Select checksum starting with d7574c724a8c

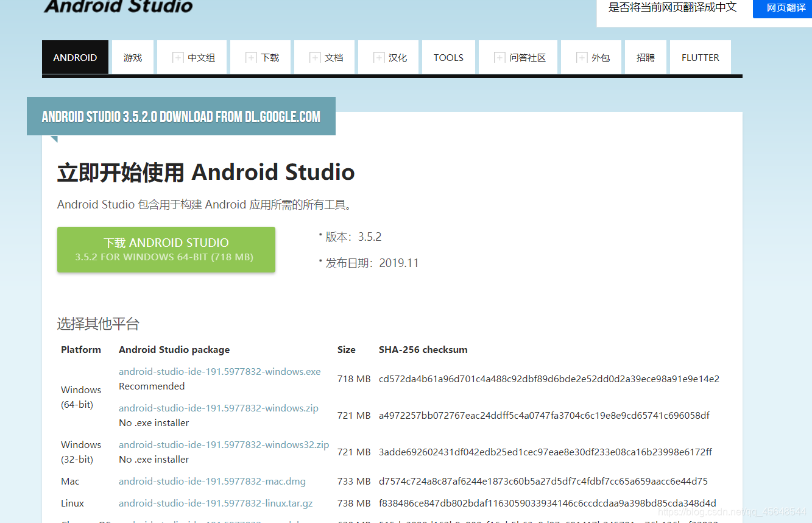[543, 482]
